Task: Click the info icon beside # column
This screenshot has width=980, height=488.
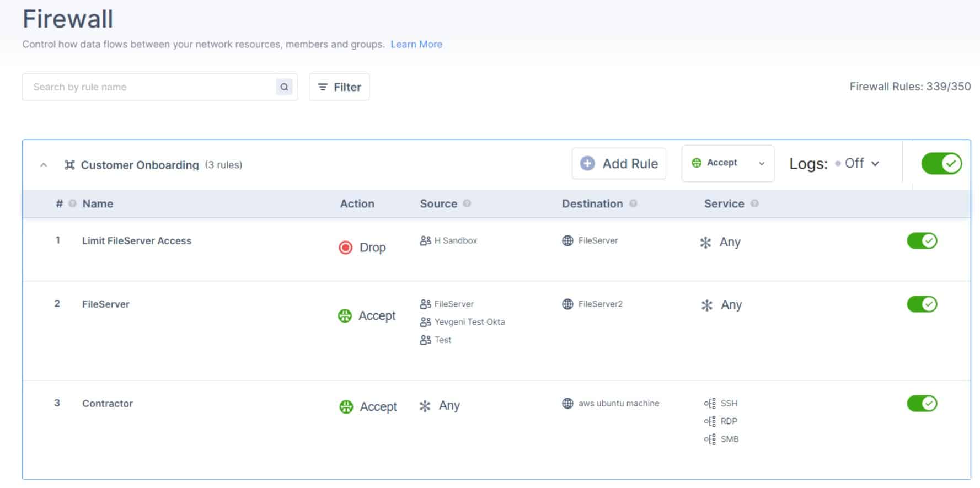Action: [x=72, y=203]
